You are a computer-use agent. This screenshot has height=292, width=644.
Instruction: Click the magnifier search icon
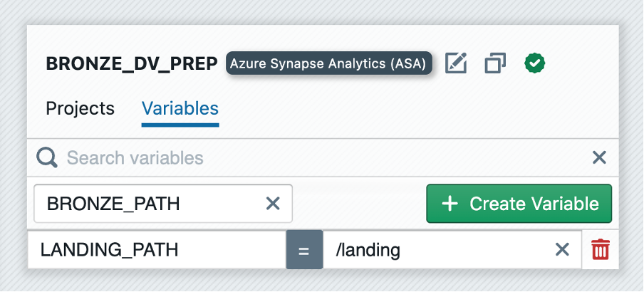click(47, 157)
